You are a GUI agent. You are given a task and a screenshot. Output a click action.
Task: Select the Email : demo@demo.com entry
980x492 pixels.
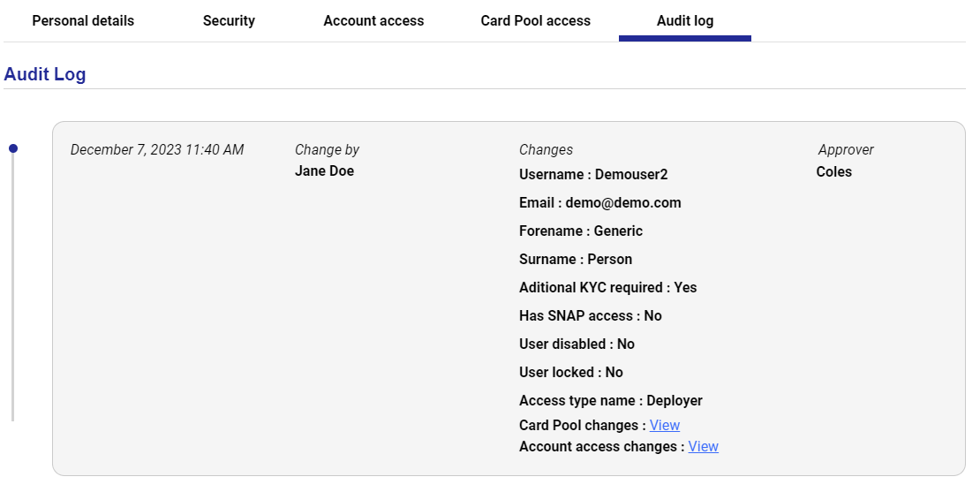pos(600,202)
